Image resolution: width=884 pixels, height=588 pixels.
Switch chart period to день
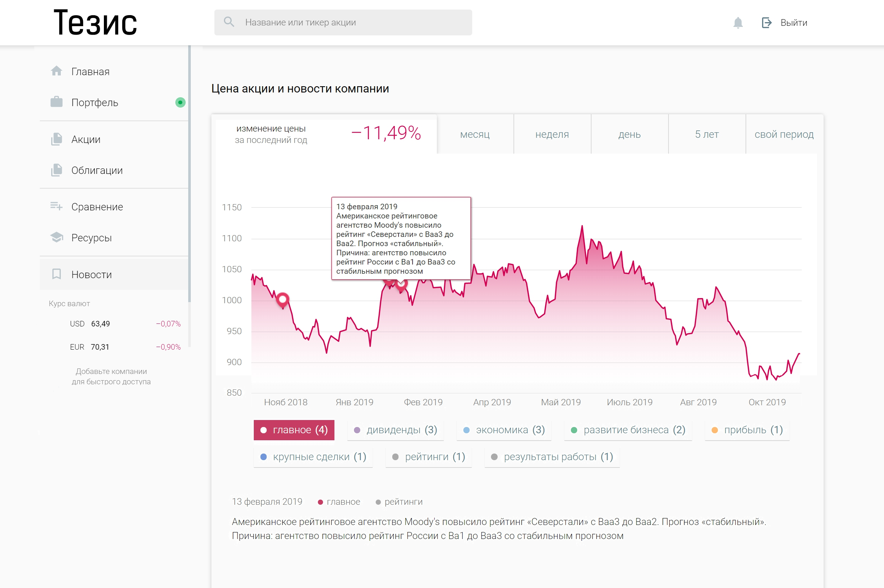point(629,134)
